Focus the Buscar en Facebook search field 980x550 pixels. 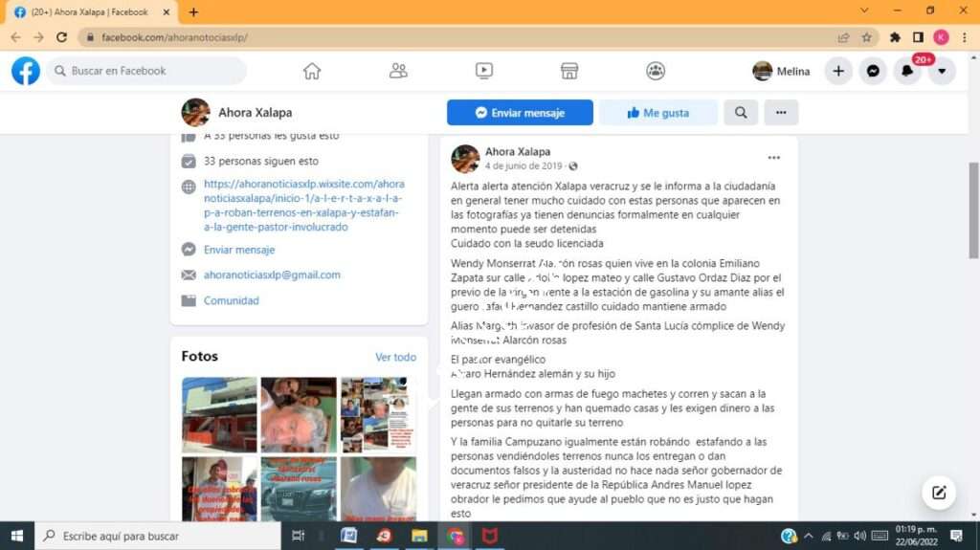pos(146,71)
